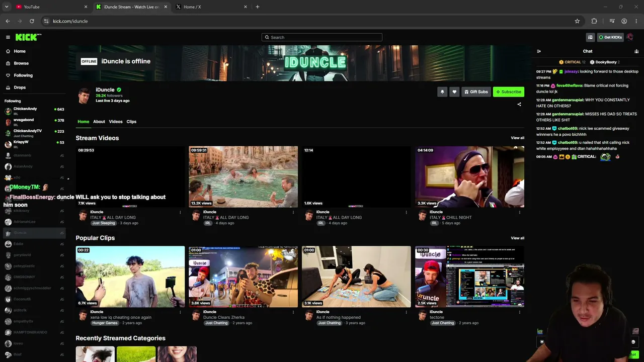644x362 pixels.
Task: Play the 'As if nothing happened' clip
Action: pyautogui.click(x=356, y=277)
